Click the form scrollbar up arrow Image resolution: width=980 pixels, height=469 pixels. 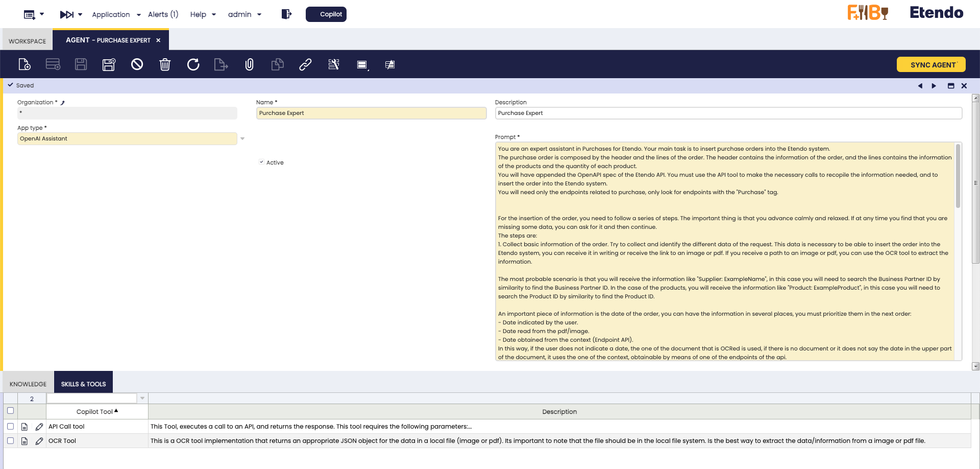click(976, 98)
